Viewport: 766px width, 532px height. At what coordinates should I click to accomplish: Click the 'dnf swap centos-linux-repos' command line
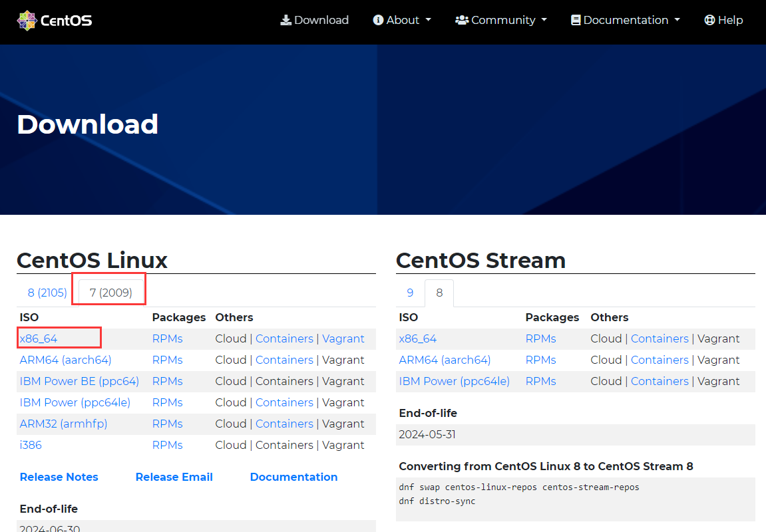(519, 487)
